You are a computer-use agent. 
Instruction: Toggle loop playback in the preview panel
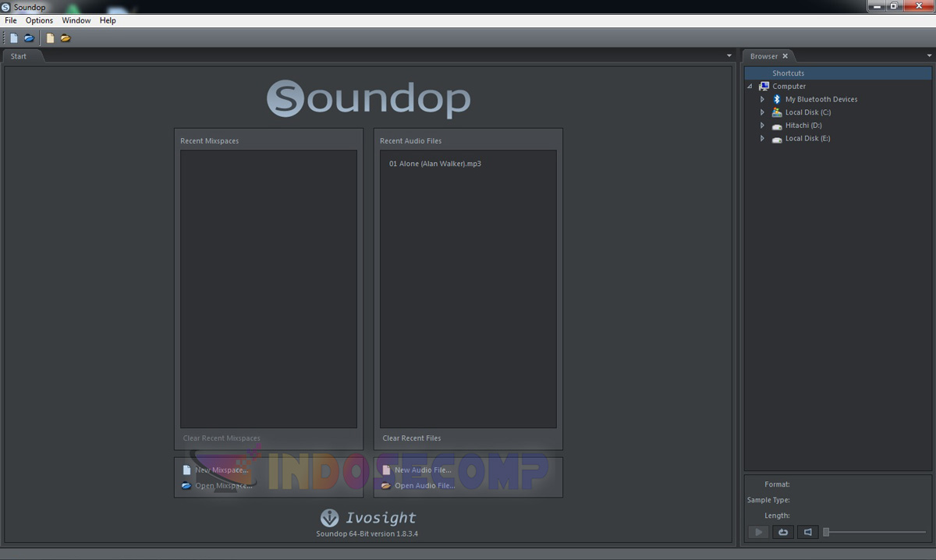[x=783, y=532]
